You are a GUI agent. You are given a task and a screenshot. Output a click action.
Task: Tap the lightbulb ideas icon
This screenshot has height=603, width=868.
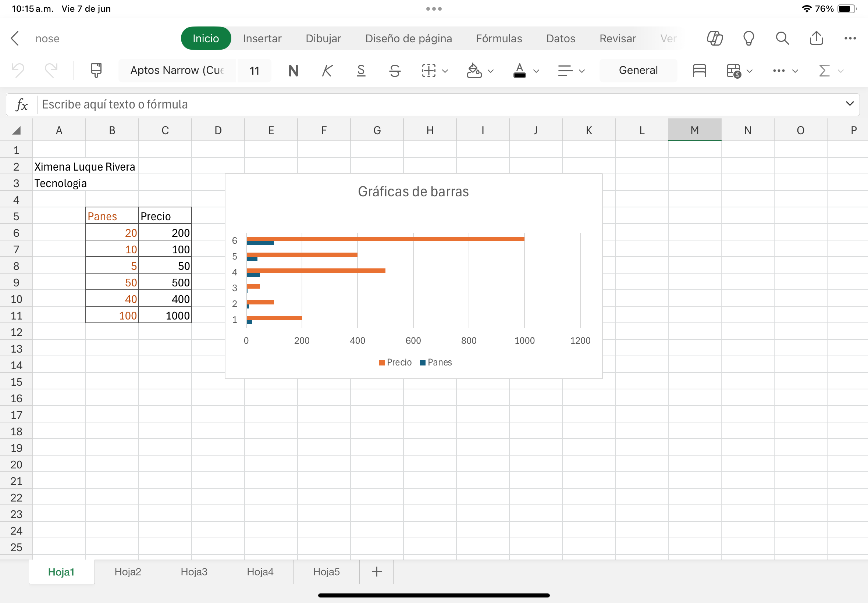click(748, 38)
